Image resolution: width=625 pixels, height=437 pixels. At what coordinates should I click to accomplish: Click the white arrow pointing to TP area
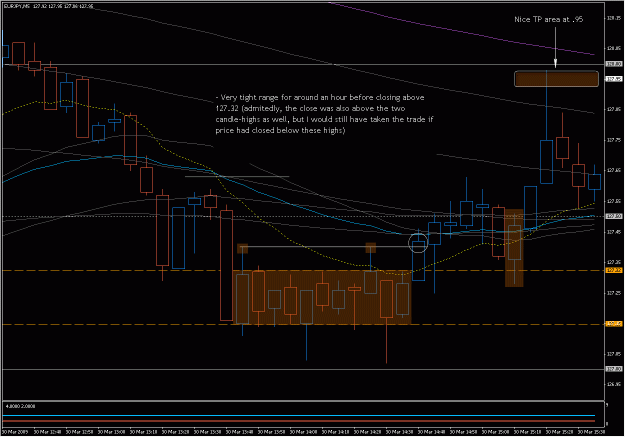tap(555, 47)
